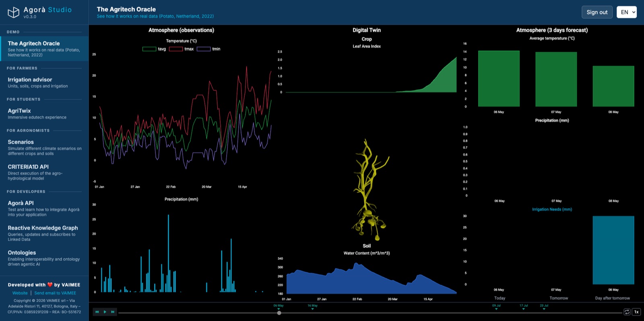Click the Water Content (m^3/m^3) label
The image size is (644, 321).
[367, 253]
